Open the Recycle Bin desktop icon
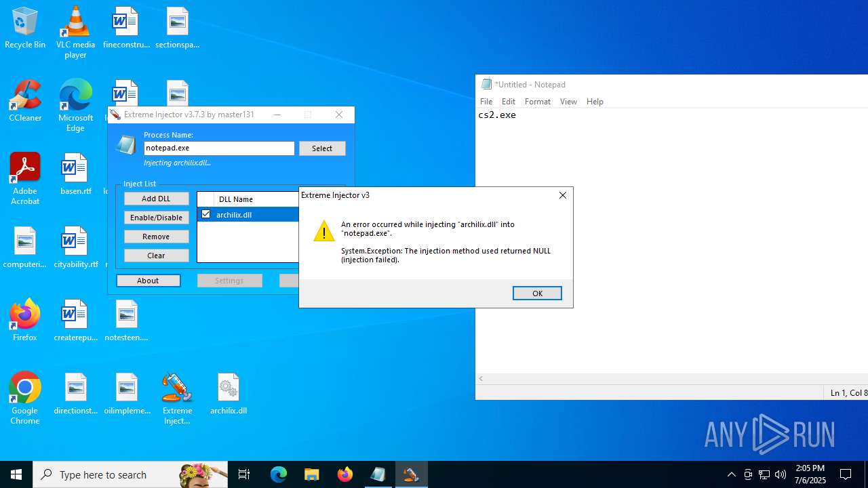This screenshot has width=868, height=488. 25,28
